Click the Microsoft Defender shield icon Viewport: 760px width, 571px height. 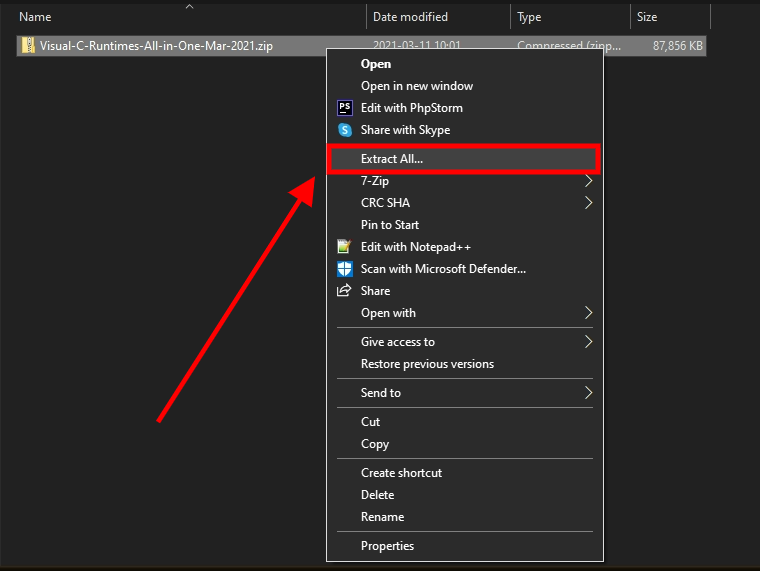click(x=345, y=269)
